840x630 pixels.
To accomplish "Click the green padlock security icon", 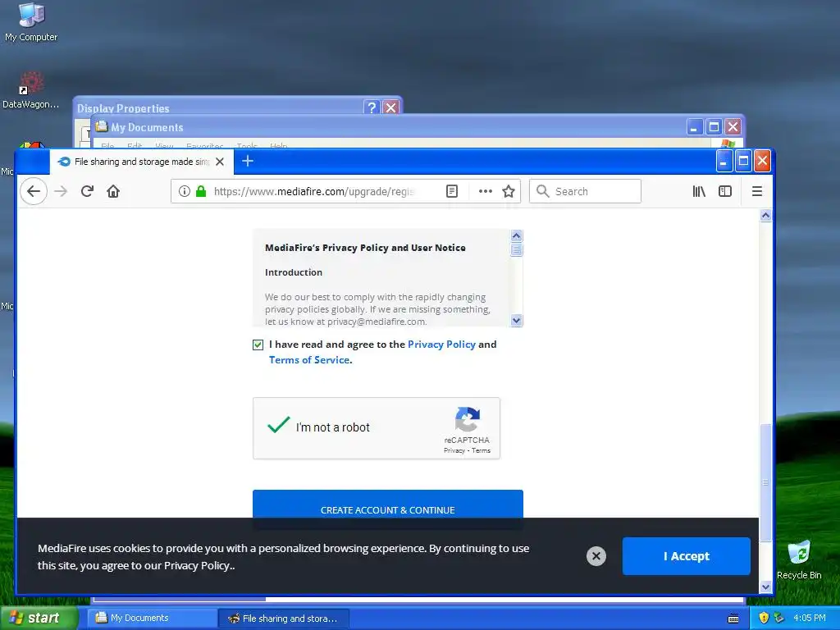I will tap(201, 191).
